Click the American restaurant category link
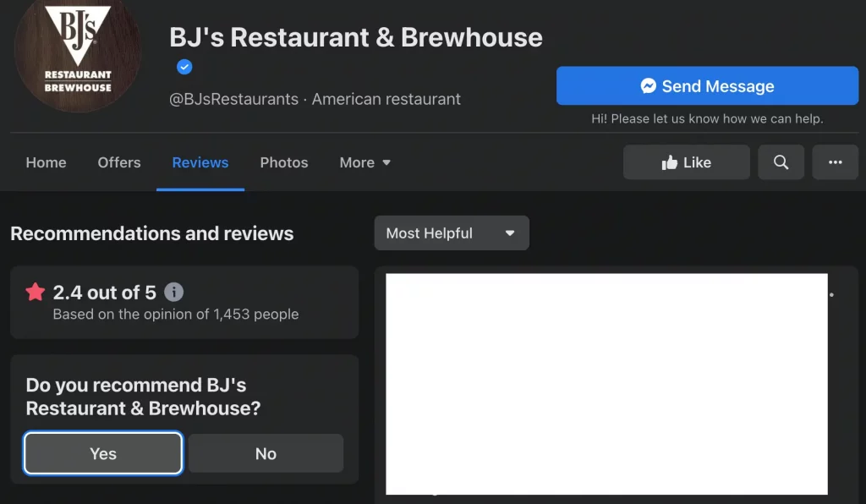Image resolution: width=866 pixels, height=504 pixels. [x=386, y=100]
